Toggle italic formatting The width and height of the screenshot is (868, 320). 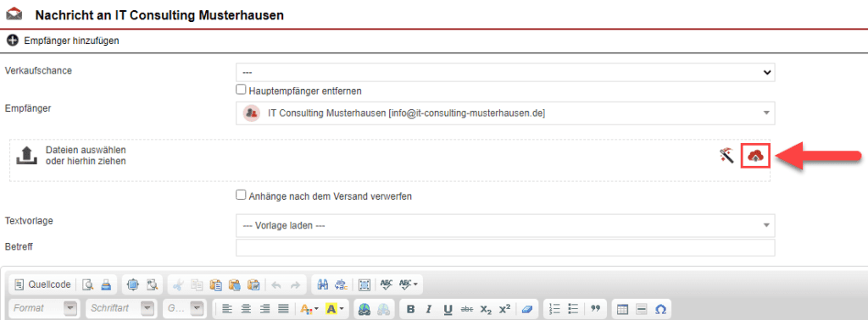click(429, 309)
